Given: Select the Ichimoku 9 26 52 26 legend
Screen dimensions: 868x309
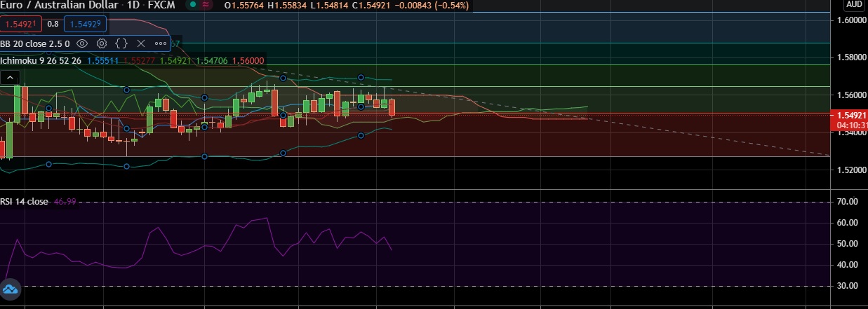Looking at the screenshot, I should point(41,61).
